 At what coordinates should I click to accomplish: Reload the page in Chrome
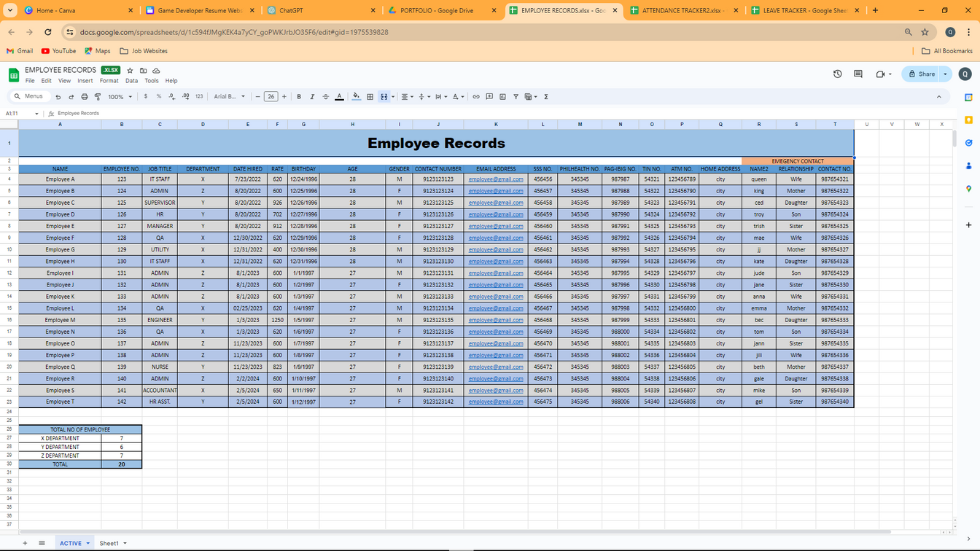(x=48, y=32)
